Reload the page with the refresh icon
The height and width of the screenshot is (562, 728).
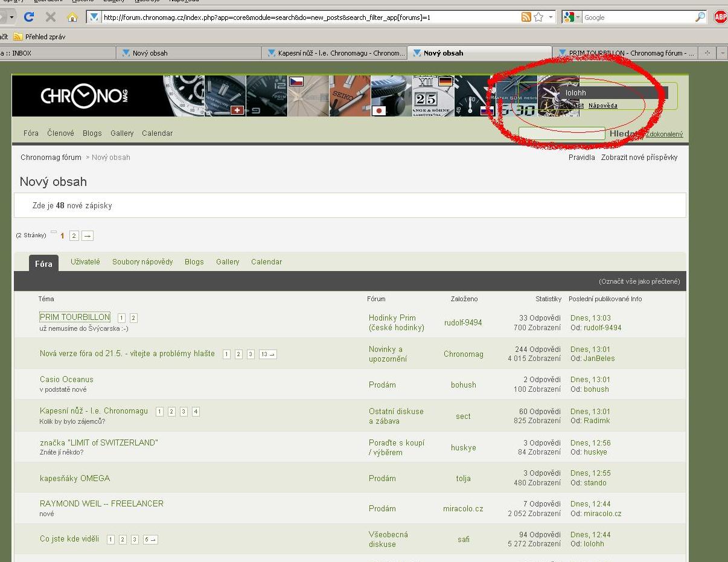tap(29, 17)
